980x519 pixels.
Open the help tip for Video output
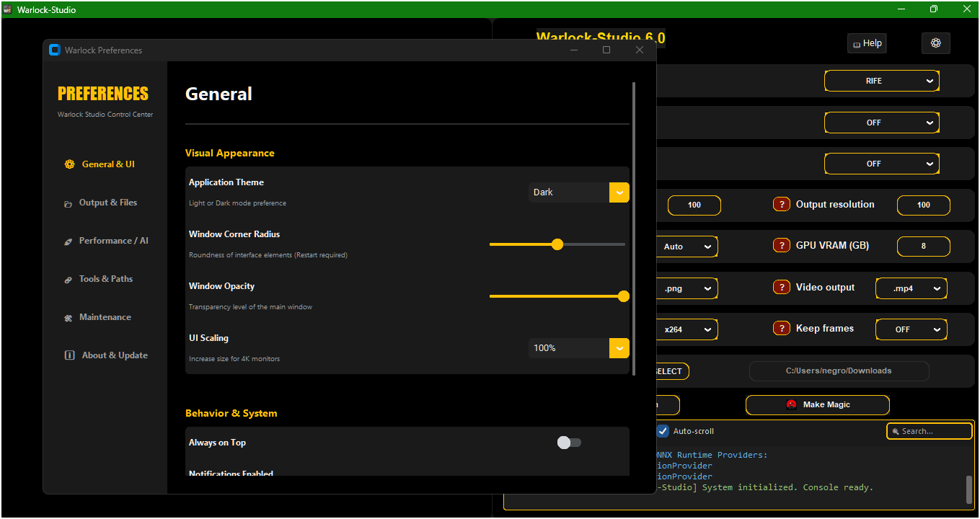pos(782,288)
